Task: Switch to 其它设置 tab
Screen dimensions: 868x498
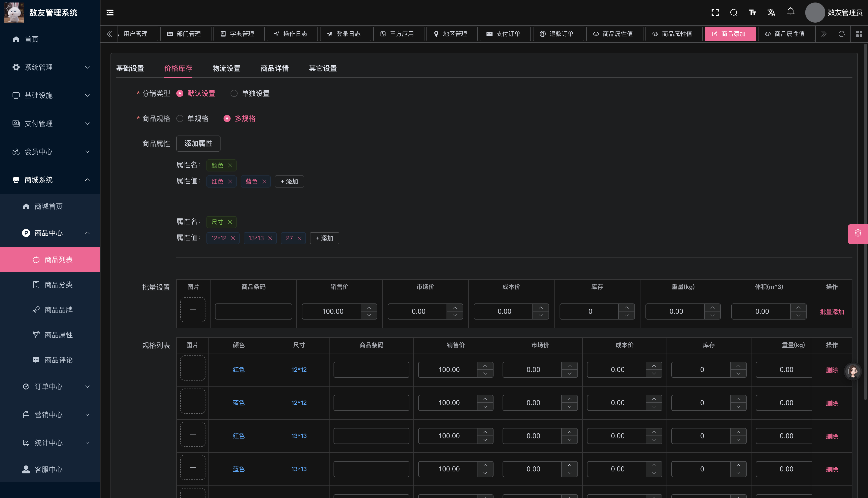Action: pyautogui.click(x=323, y=69)
